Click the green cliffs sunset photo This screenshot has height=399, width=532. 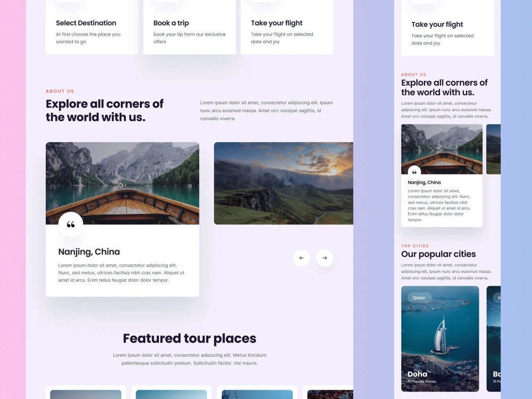[x=284, y=183]
